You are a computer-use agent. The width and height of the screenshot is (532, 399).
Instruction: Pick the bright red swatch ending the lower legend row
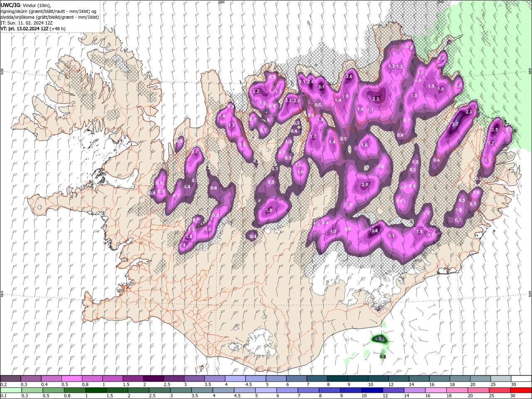point(521,390)
